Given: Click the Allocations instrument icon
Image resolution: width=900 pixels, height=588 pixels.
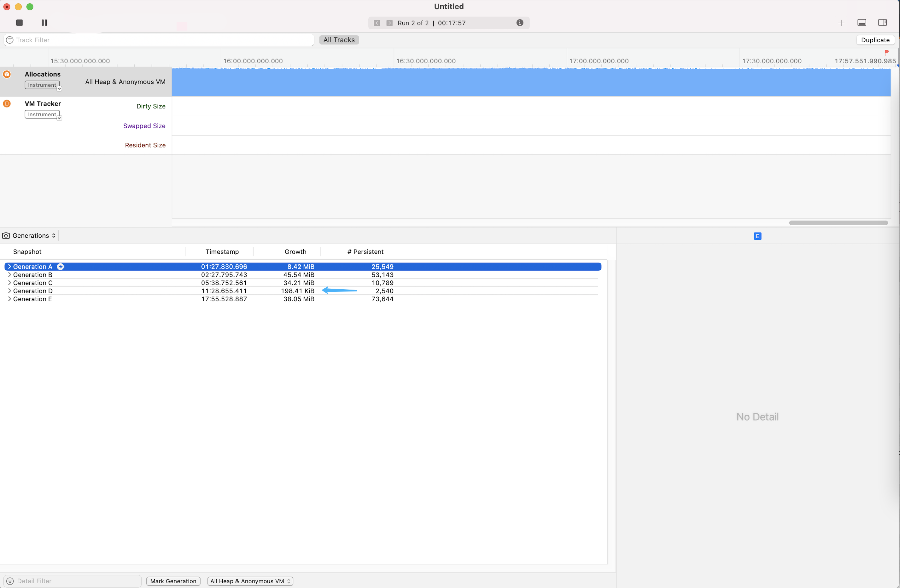Looking at the screenshot, I should [7, 74].
